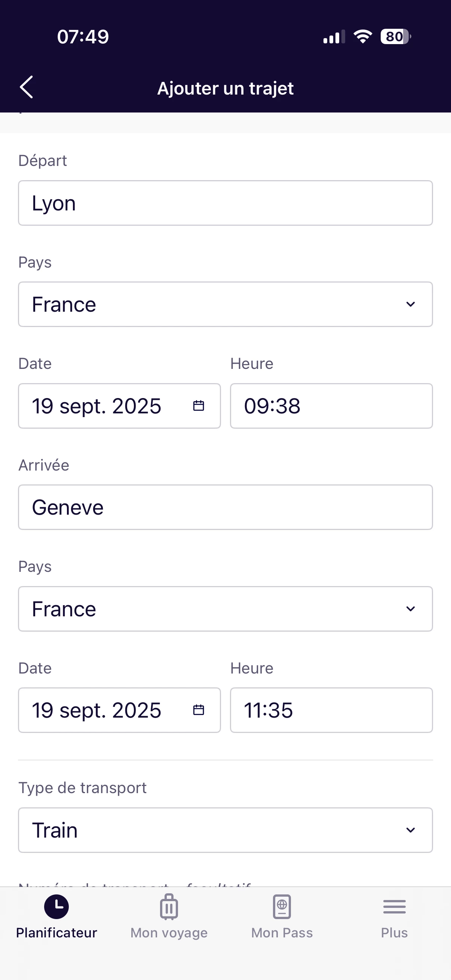Expand the arrival country France dropdown
Viewport: 451px width, 980px height.
click(225, 609)
